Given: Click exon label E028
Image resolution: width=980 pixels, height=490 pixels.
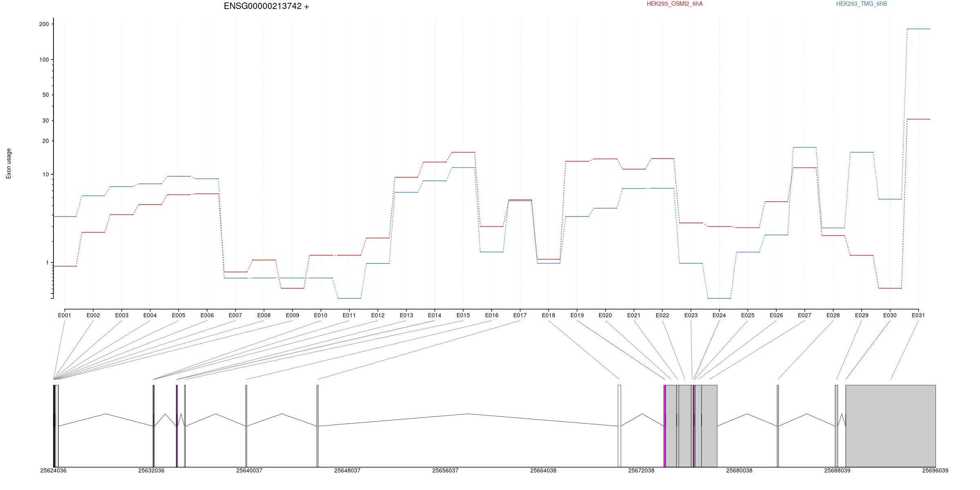Looking at the screenshot, I should pyautogui.click(x=833, y=315).
